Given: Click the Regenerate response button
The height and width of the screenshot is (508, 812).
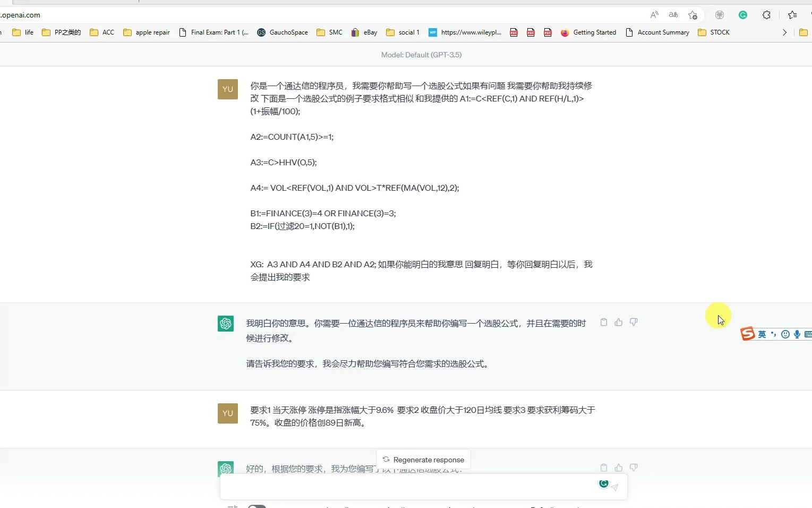Looking at the screenshot, I should click(423, 459).
